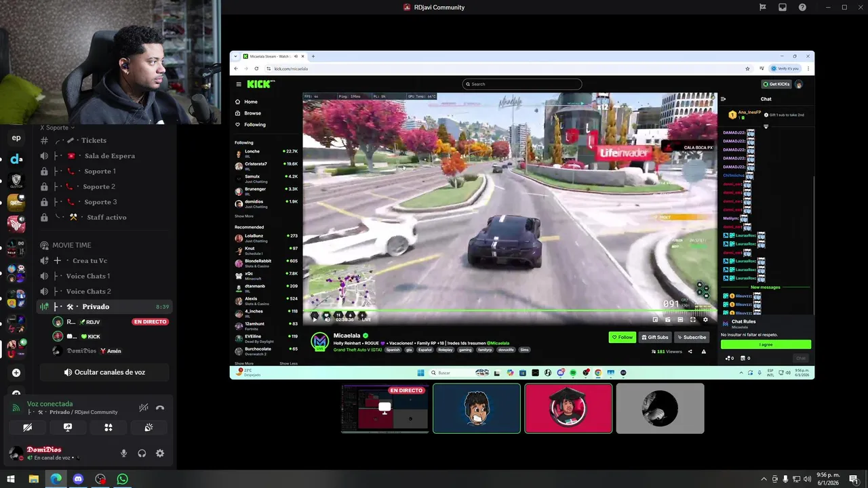Open the Tickets text channel
This screenshot has height=488, width=868.
[104, 140]
